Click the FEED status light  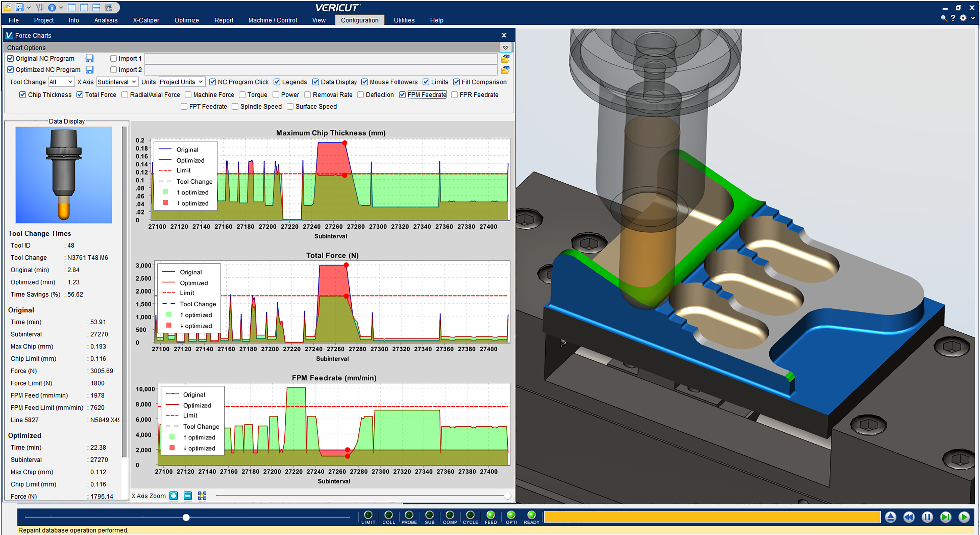coord(490,515)
